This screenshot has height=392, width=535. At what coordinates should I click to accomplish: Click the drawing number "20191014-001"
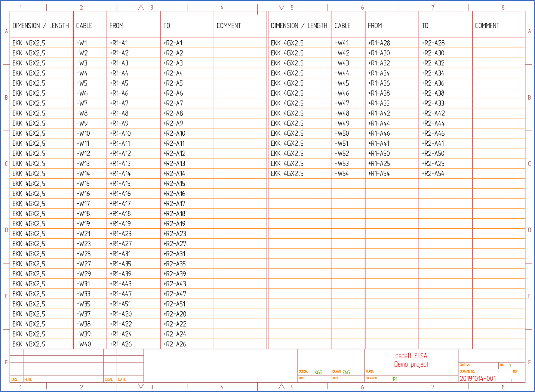click(478, 379)
